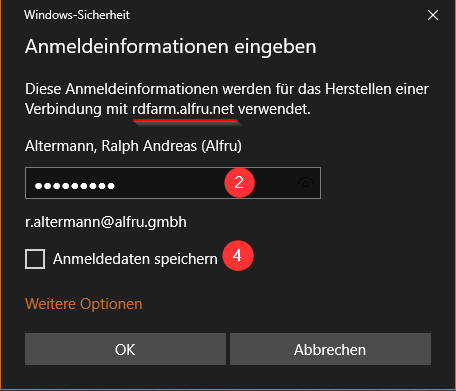Select the user name Altermann, Ralph Andreas (Alfru)
Screen dimensions: 456x391
point(133,146)
